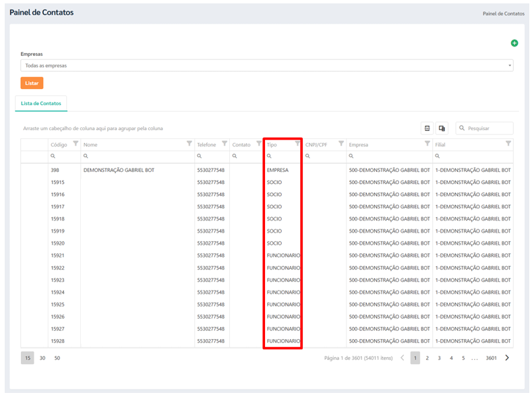
Task: Go to page 3 in the pager
Action: [440, 358]
